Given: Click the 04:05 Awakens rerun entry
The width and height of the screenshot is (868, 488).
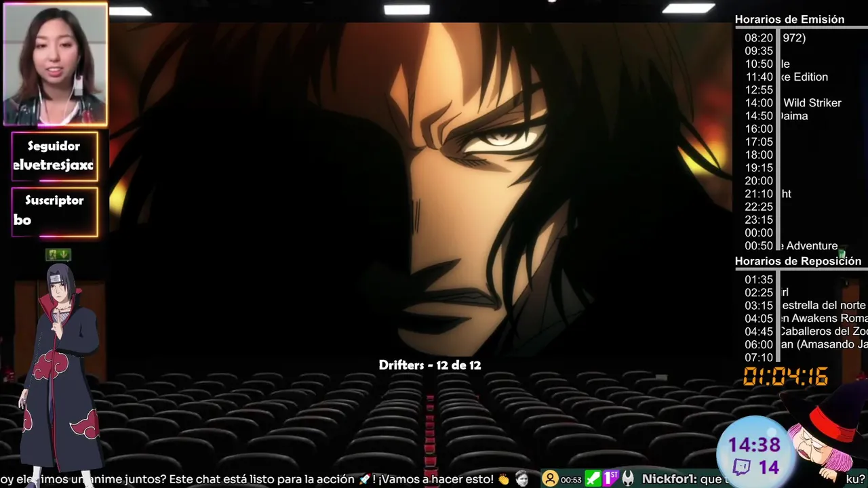Looking at the screenshot, I should point(806,318).
